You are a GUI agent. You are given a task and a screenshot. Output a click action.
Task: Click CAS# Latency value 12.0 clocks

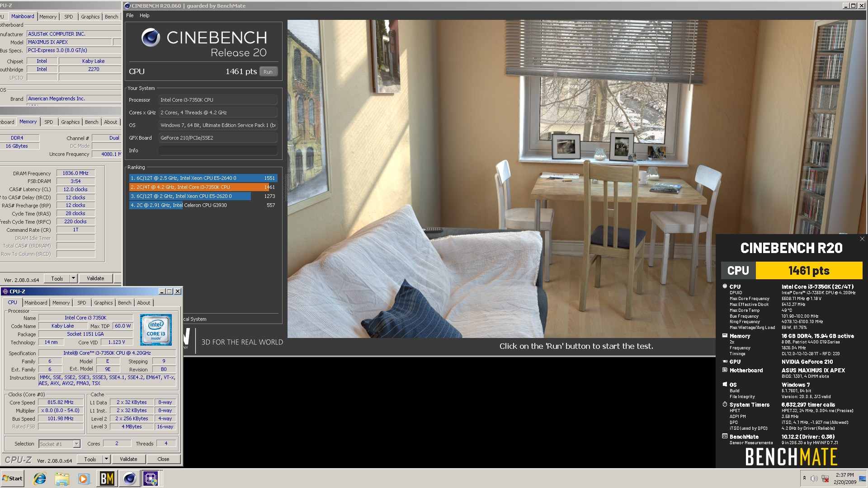[x=75, y=189]
